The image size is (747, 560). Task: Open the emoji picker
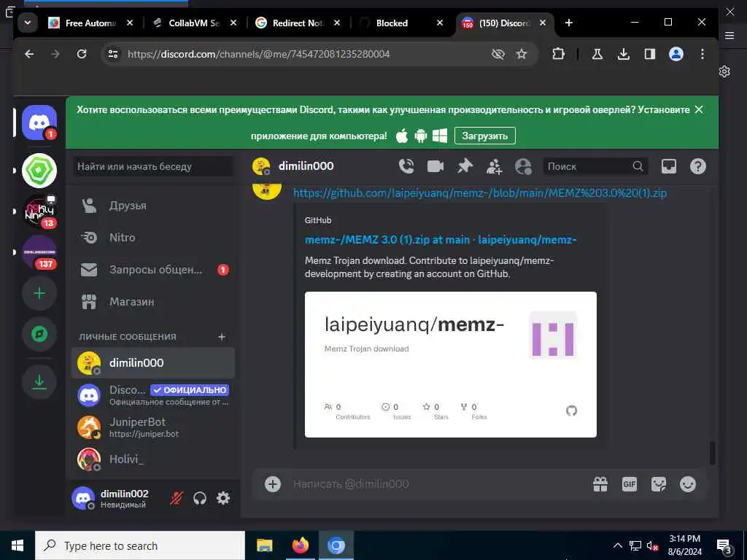tap(687, 484)
